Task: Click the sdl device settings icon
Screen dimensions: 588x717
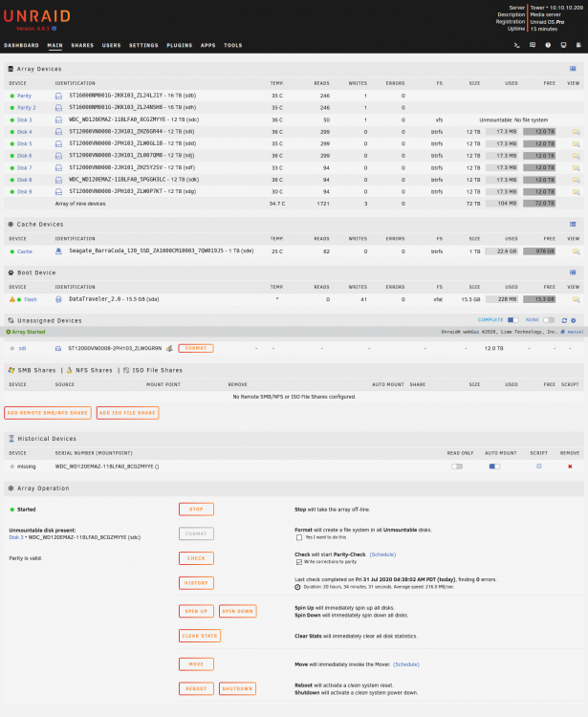Action: click(169, 348)
